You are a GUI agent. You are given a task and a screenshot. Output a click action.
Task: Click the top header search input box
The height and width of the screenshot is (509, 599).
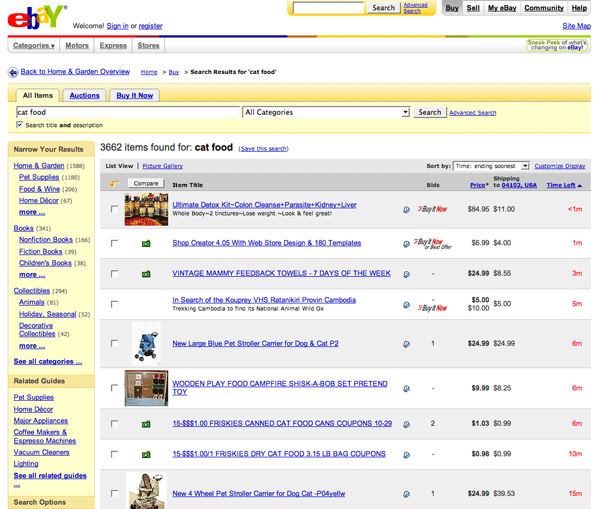click(329, 8)
